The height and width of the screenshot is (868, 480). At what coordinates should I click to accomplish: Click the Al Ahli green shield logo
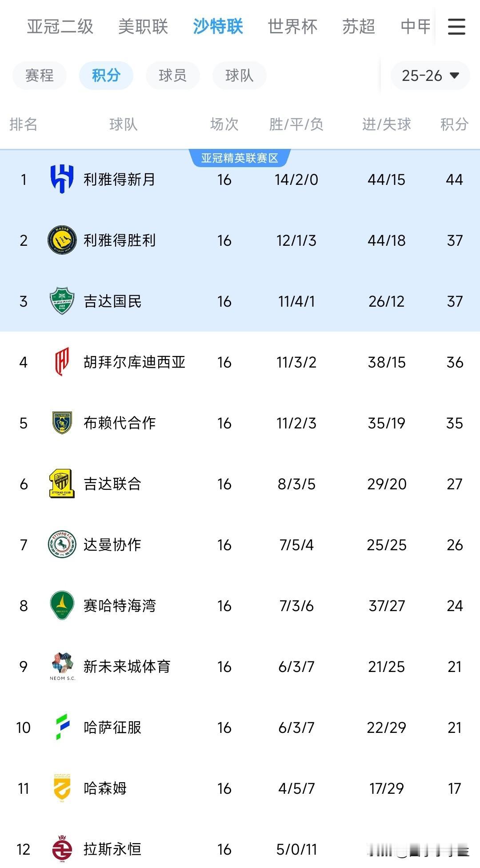tap(62, 301)
